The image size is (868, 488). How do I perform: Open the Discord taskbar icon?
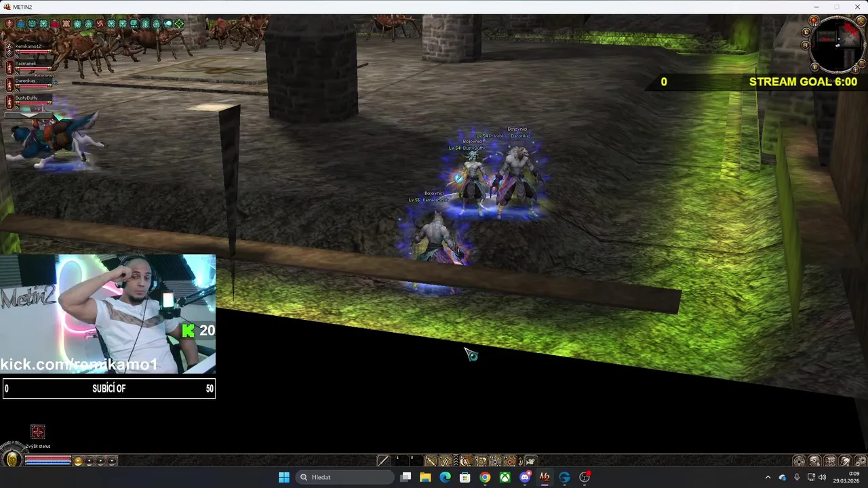click(x=525, y=477)
